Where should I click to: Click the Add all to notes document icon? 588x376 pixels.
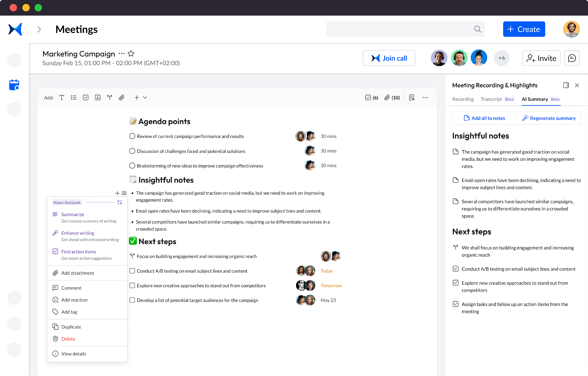pyautogui.click(x=466, y=118)
